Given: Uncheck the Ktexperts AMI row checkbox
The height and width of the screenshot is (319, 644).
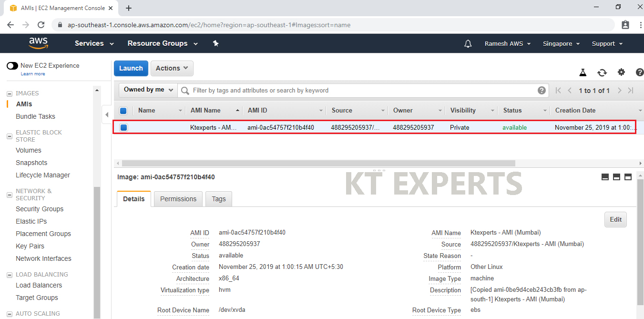Looking at the screenshot, I should point(123,127).
